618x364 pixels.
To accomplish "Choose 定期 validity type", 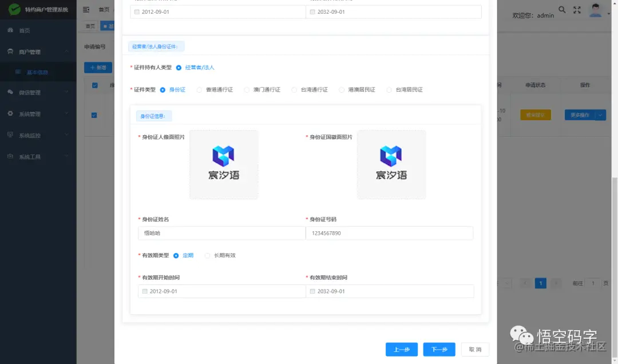I will pos(176,256).
